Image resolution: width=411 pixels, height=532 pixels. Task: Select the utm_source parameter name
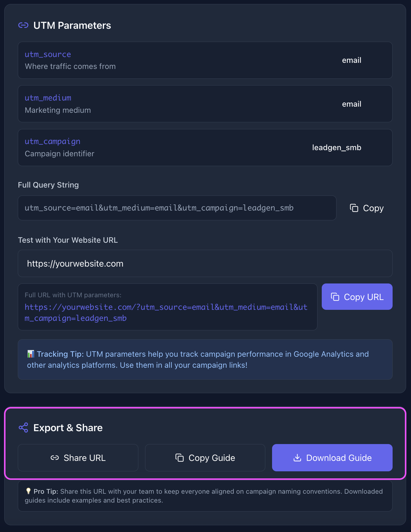point(48,55)
